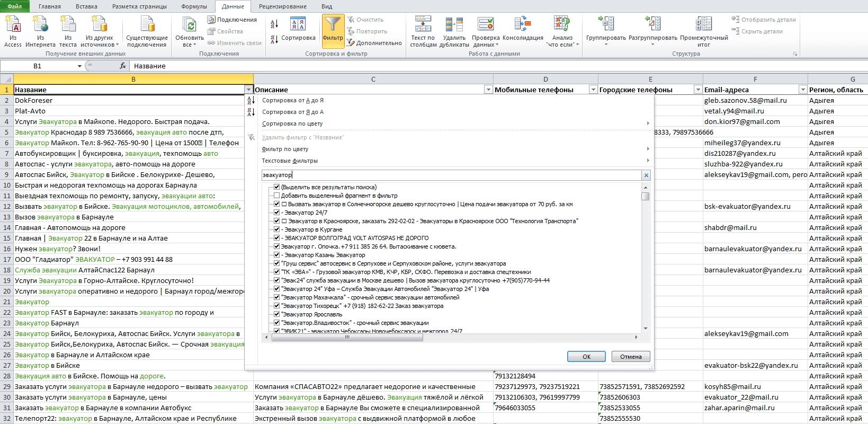The image size is (868, 424).
Task: Click filter list horizontal scrollbar thumb
Action: point(346,337)
